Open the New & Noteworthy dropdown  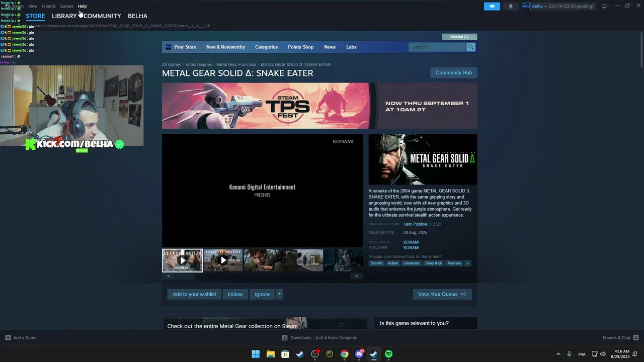pos(225,47)
